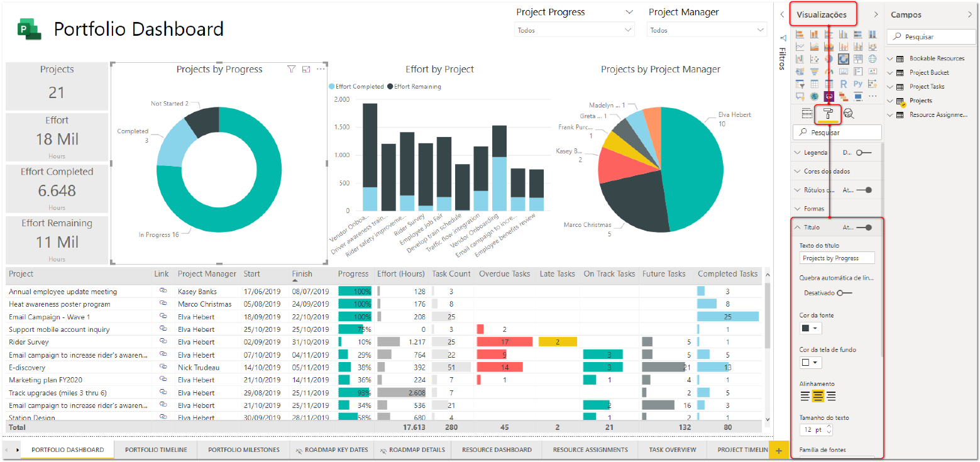Click the link icon for Rider Survey
The image size is (980, 462).
click(162, 341)
